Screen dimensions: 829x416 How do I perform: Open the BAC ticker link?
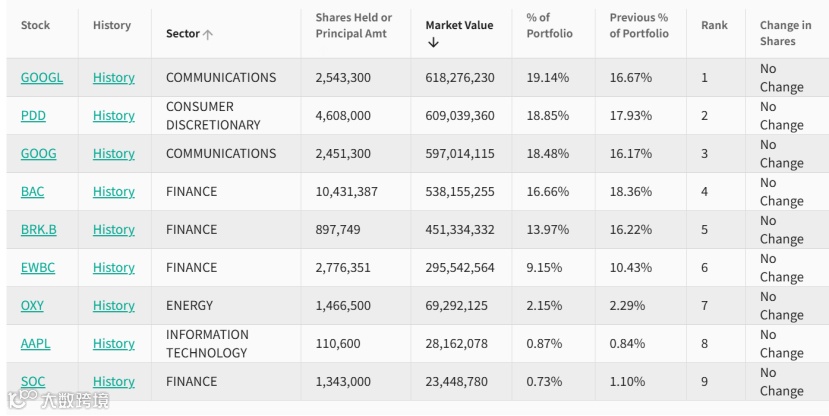(x=33, y=192)
